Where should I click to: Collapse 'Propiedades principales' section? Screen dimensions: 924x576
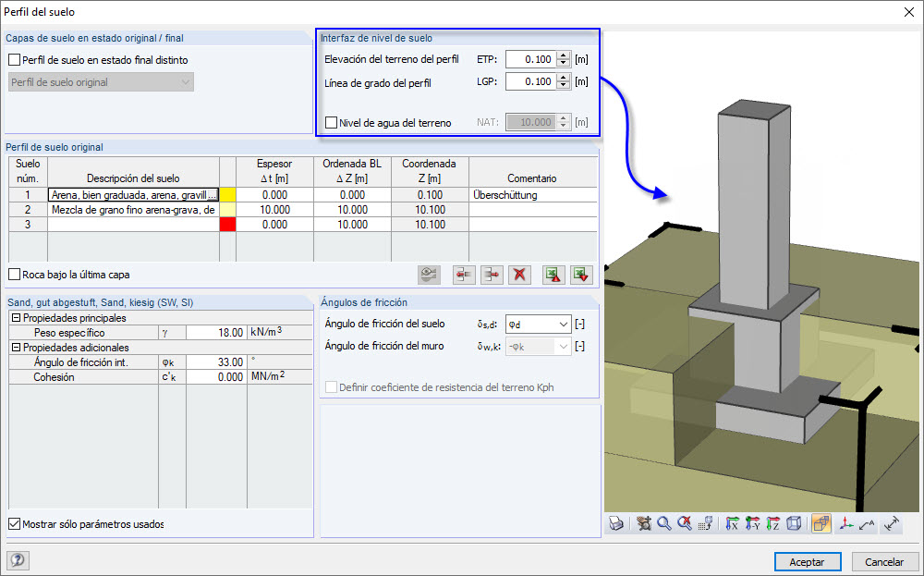(16, 318)
